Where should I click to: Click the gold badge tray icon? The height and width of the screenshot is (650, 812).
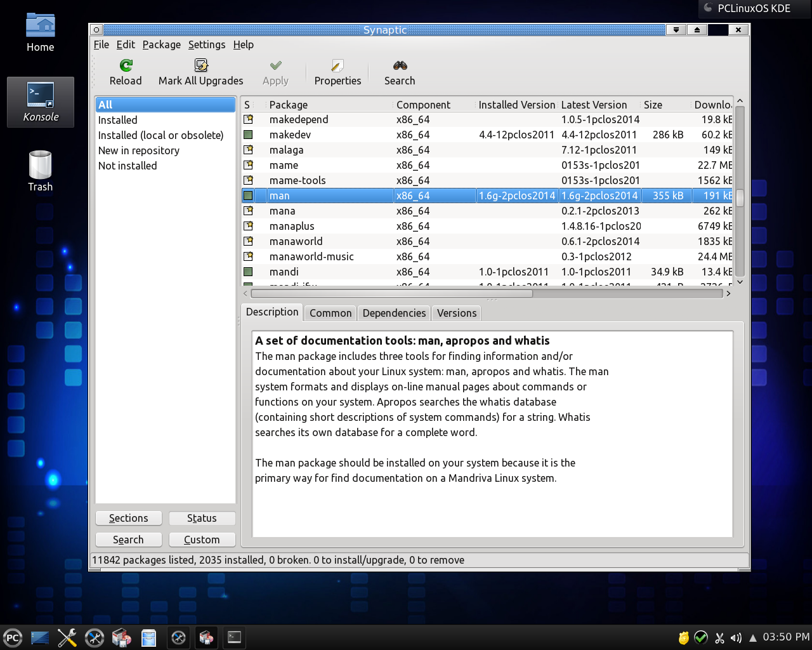click(x=683, y=638)
